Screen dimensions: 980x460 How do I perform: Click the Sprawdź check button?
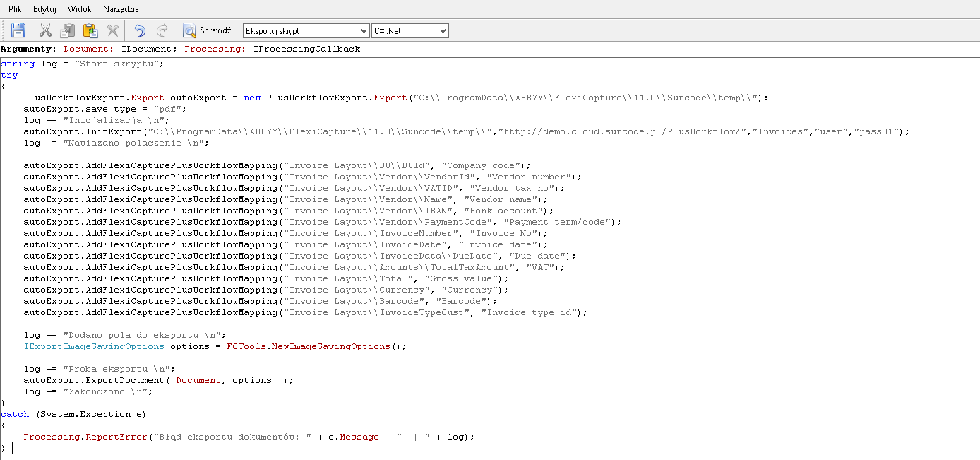[x=207, y=30]
